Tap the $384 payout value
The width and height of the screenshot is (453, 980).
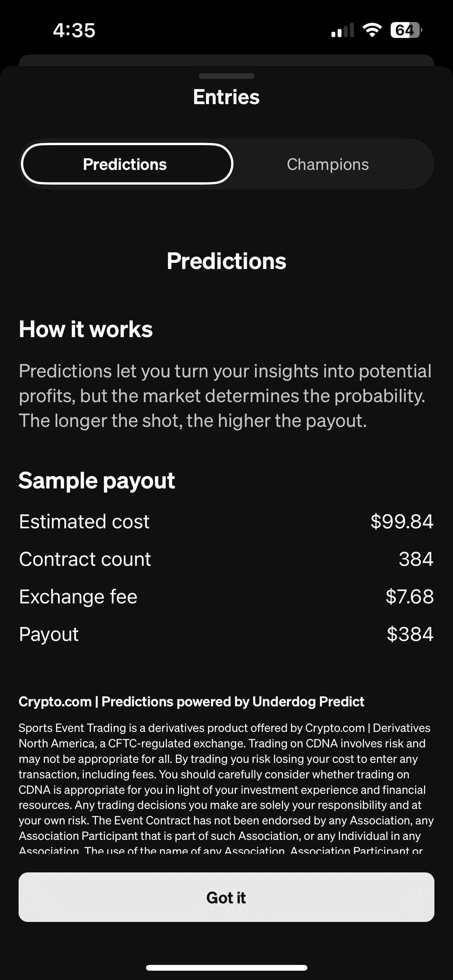tap(410, 634)
